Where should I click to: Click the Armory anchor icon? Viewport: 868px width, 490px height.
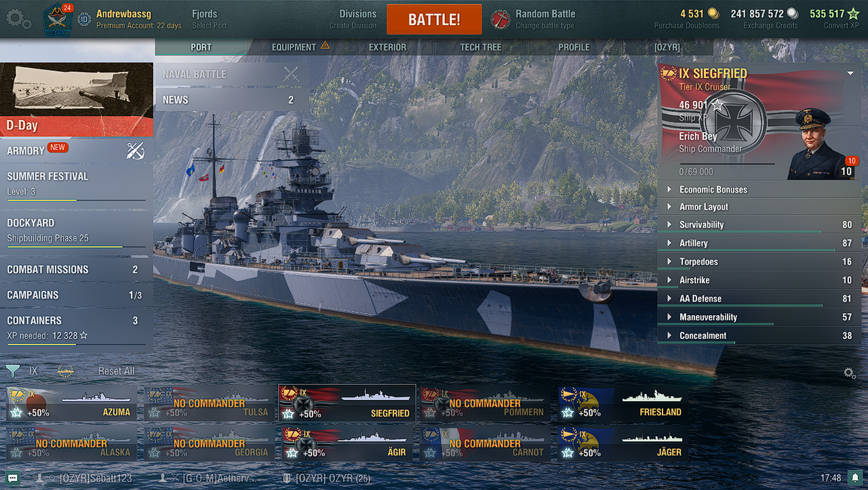click(135, 151)
